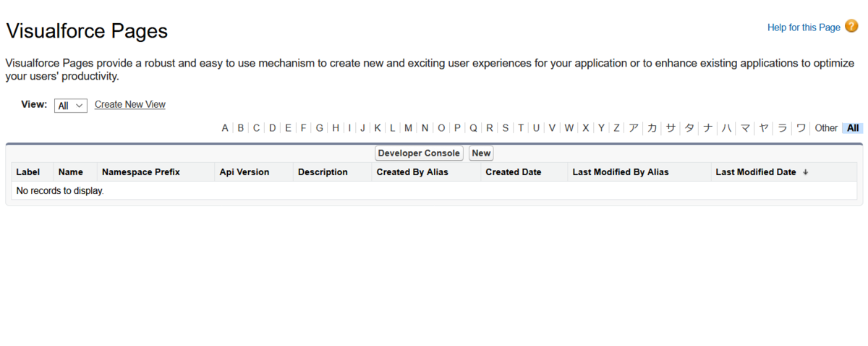
Task: Filter pages by letter P
Action: [x=457, y=128]
